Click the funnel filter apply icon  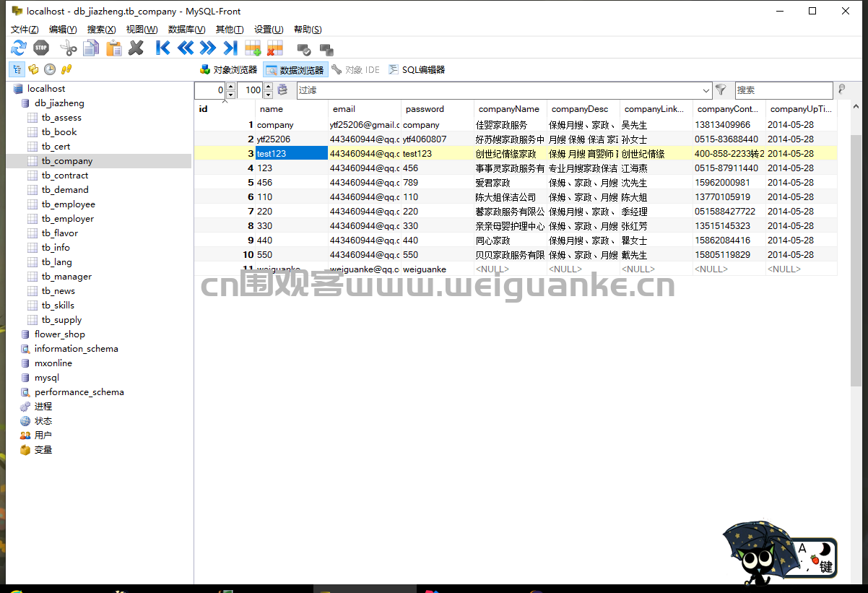(x=721, y=90)
